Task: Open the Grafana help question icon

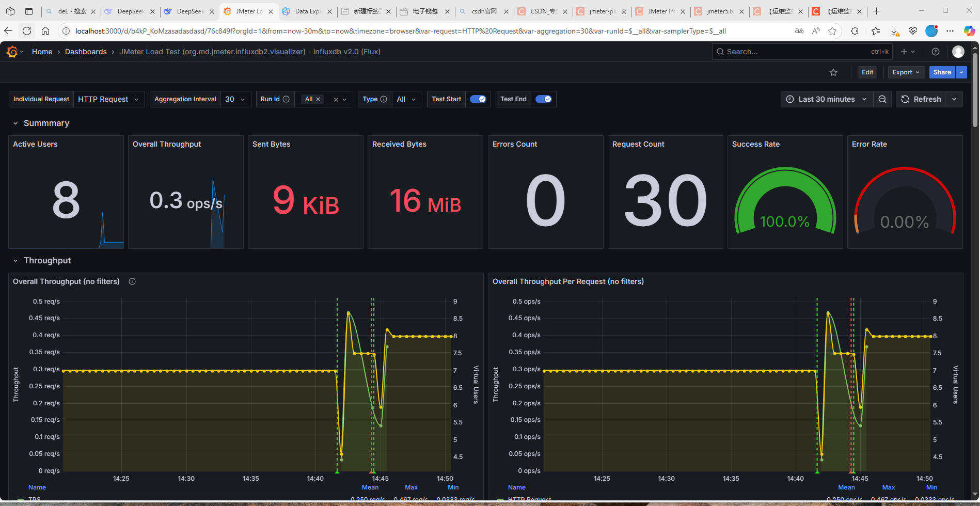Action: [936, 52]
